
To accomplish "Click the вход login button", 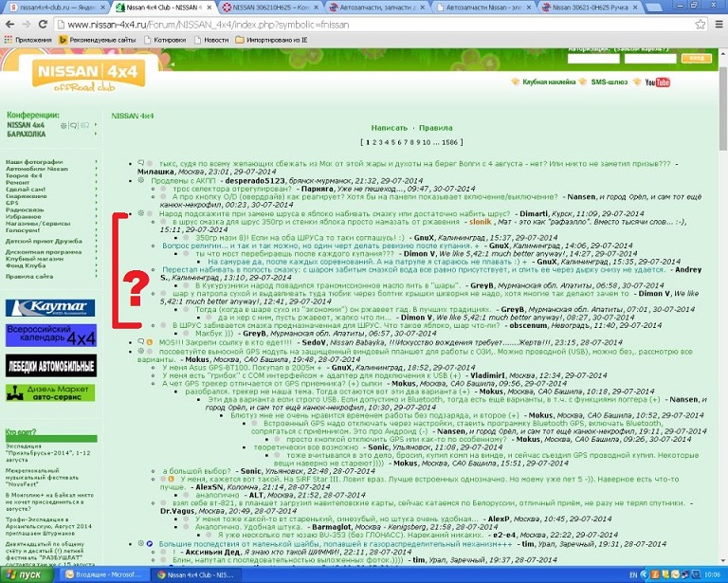I will click(x=696, y=58).
